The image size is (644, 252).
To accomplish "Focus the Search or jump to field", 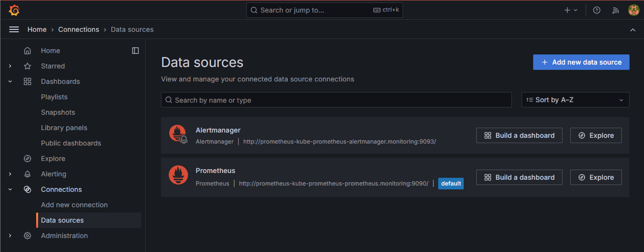I will pyautogui.click(x=324, y=10).
